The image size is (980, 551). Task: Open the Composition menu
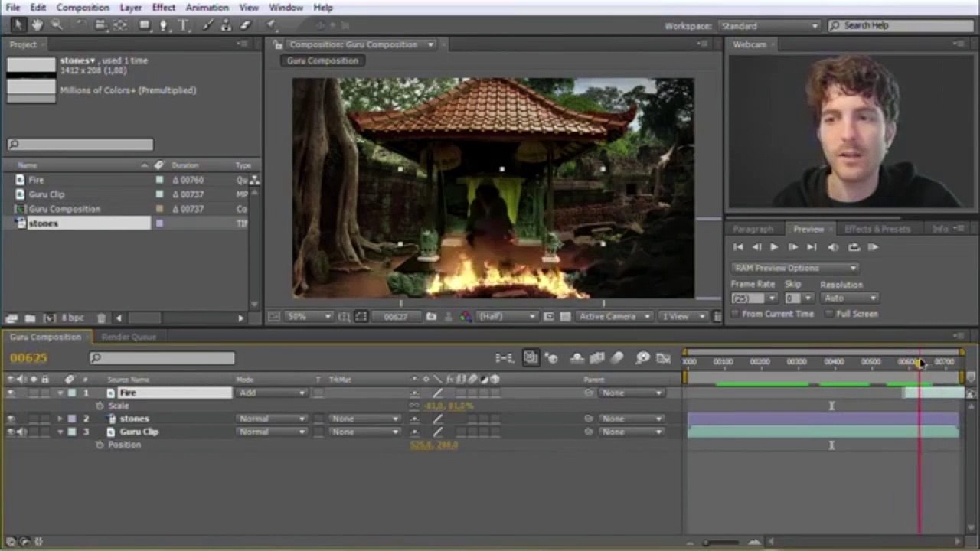pyautogui.click(x=83, y=8)
